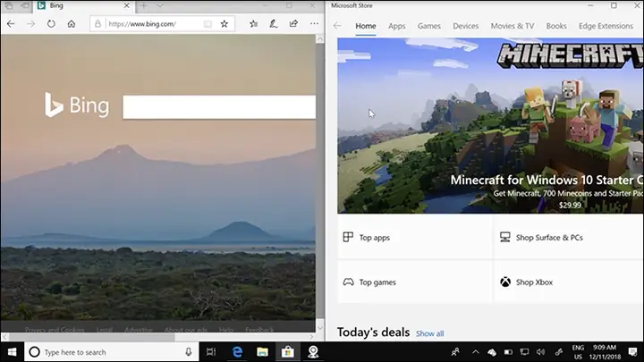Go to Edge home page icon
This screenshot has height=362, width=644.
coord(72,24)
